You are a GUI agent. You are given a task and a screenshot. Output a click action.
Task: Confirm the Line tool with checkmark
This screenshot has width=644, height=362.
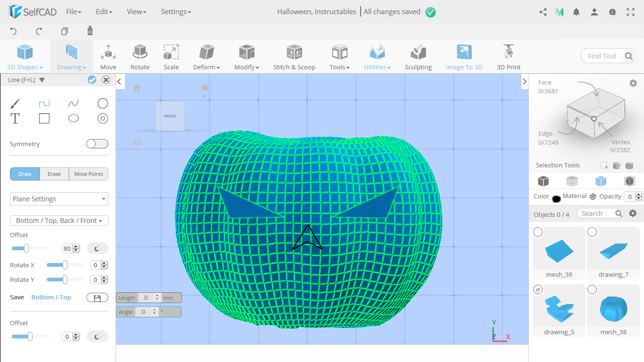pos(92,80)
